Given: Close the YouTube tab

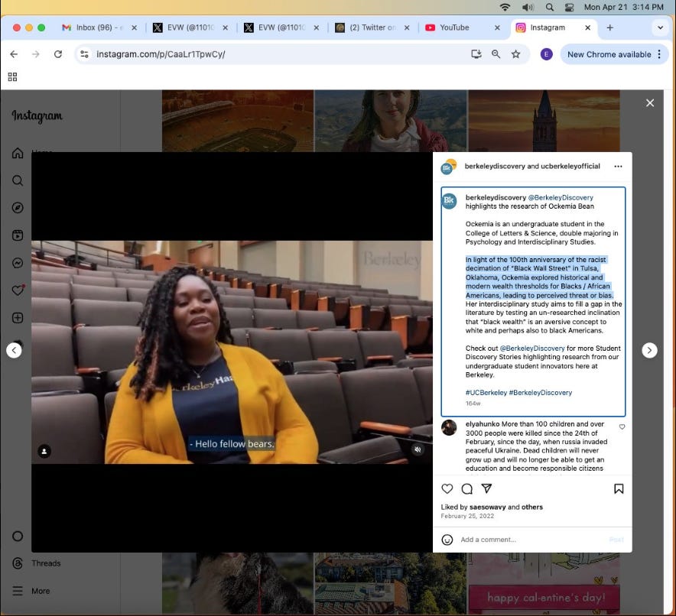Looking at the screenshot, I should click(497, 28).
